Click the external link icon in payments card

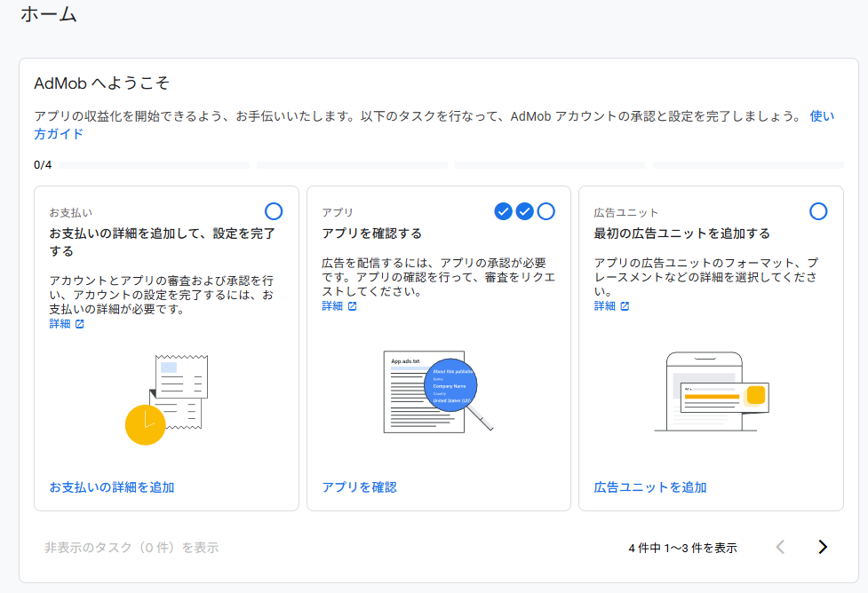tap(80, 324)
